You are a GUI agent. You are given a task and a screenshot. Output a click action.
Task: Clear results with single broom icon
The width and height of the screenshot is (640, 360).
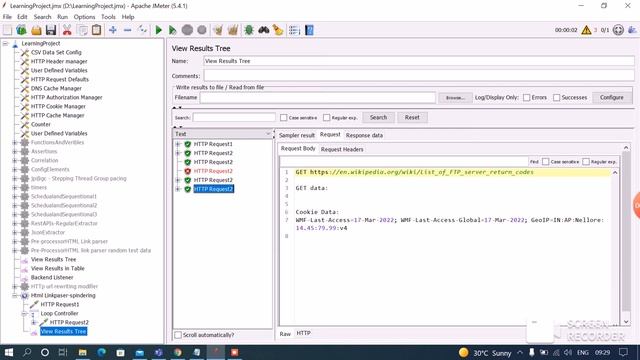pyautogui.click(x=218, y=30)
